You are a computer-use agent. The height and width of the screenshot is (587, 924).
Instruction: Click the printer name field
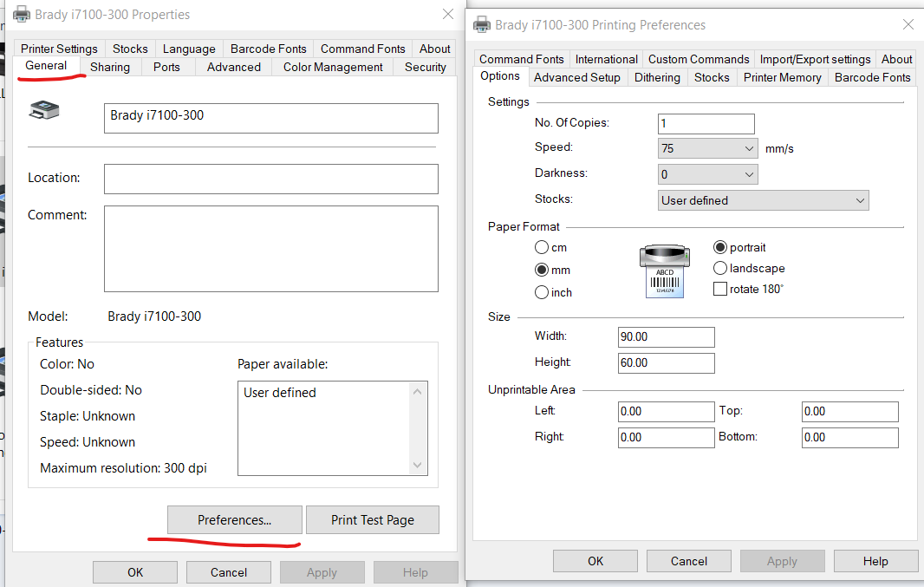[x=271, y=119]
